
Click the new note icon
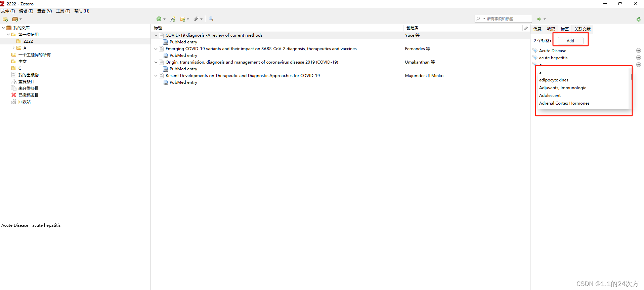[182, 19]
